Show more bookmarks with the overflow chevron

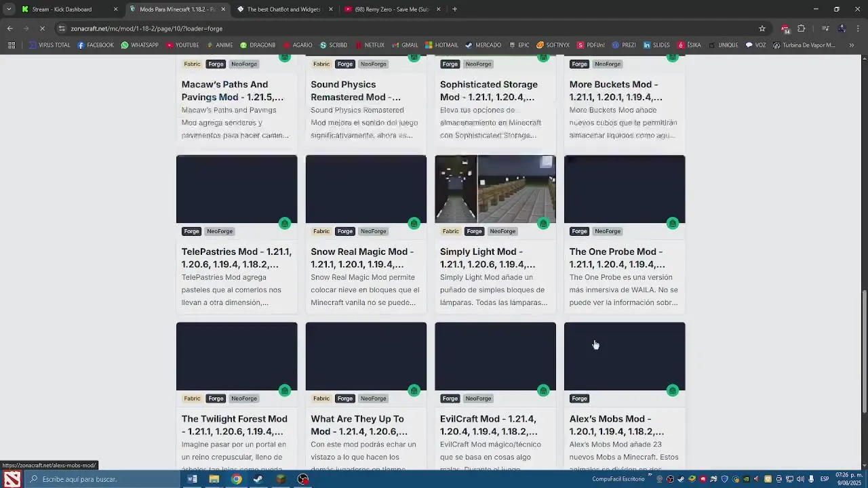(x=852, y=45)
